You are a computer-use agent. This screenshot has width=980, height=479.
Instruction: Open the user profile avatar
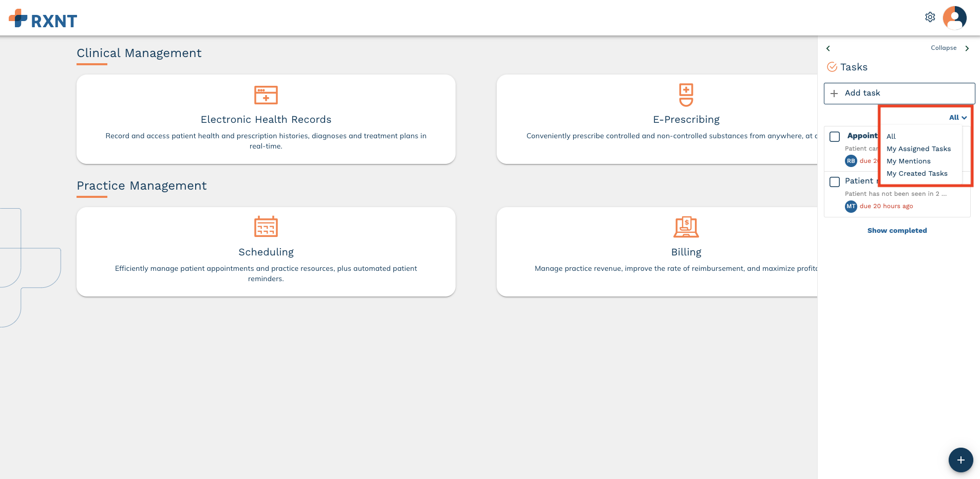tap(955, 18)
